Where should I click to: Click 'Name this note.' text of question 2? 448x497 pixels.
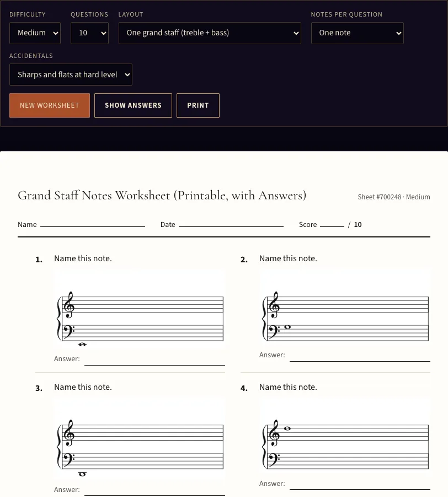tap(288, 258)
